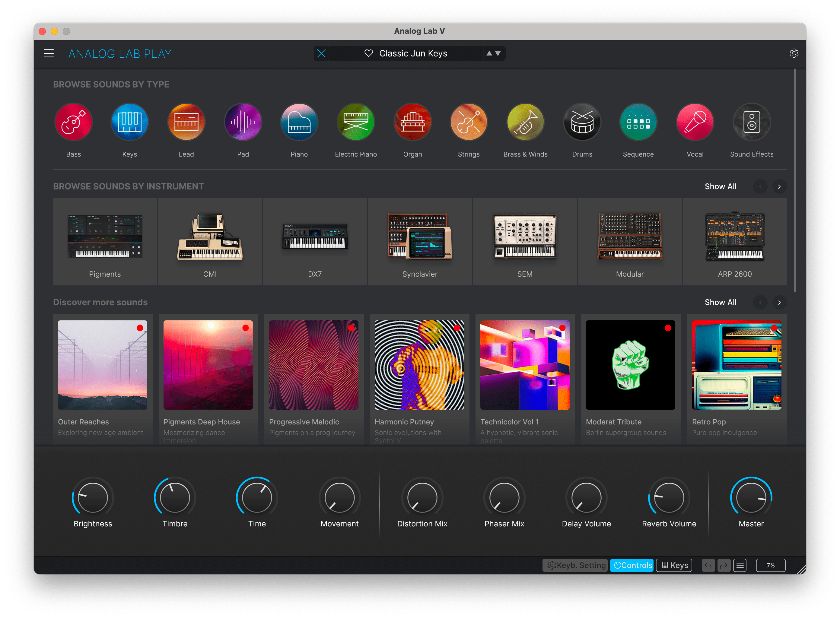Viewport: 840px width, 619px height.
Task: Toggle the Keys virtual keyboard
Action: point(674,565)
